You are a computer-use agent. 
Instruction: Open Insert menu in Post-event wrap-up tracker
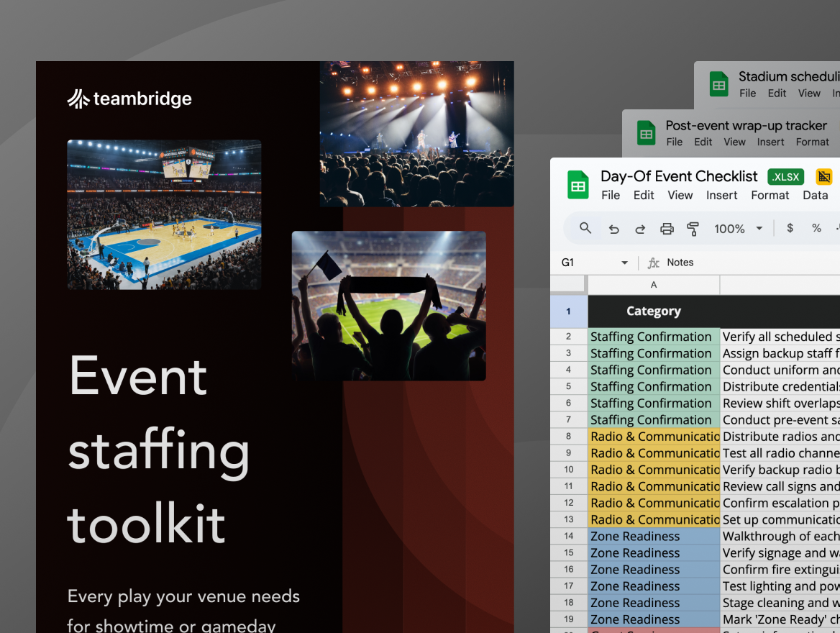point(770,142)
